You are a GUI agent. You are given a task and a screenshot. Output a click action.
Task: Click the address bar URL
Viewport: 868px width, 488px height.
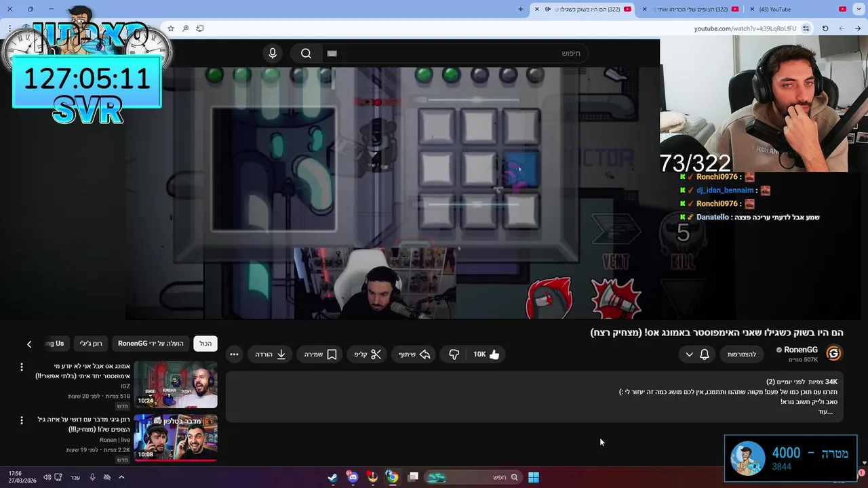[745, 28]
